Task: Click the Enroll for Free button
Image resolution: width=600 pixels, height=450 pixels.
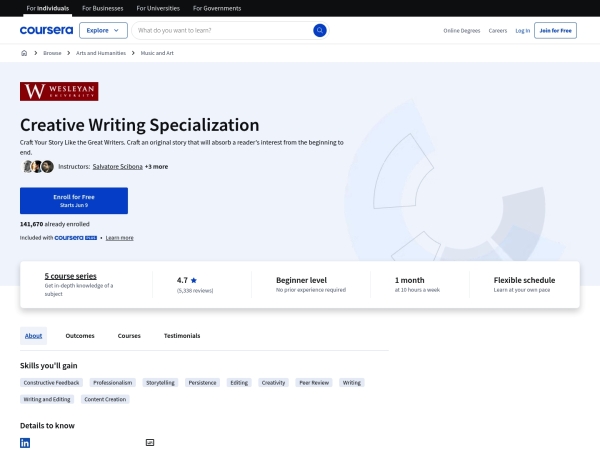Action: point(74,201)
